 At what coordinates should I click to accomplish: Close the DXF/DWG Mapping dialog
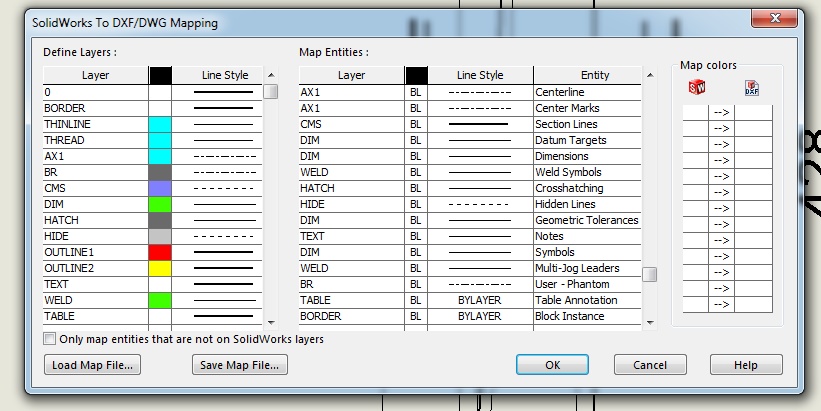pyautogui.click(x=775, y=18)
